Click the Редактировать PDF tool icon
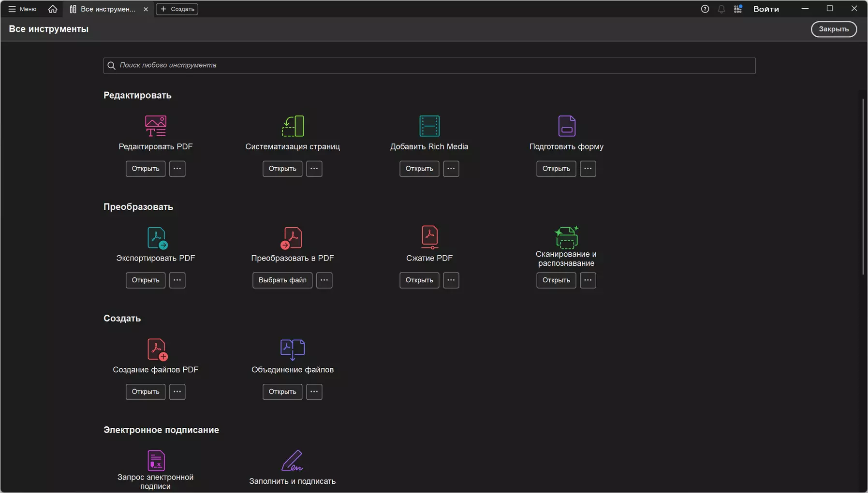Screen dimensions: 868x493 [156, 126]
